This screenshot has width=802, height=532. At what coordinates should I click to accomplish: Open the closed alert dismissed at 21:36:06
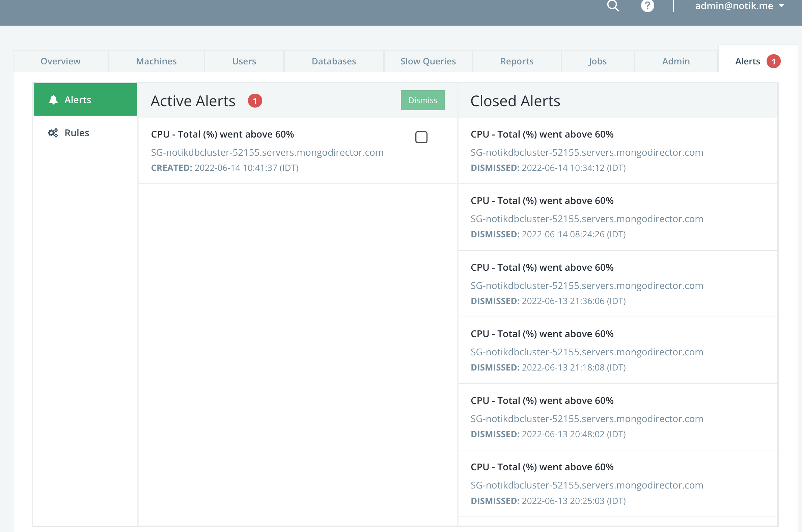pyautogui.click(x=542, y=267)
